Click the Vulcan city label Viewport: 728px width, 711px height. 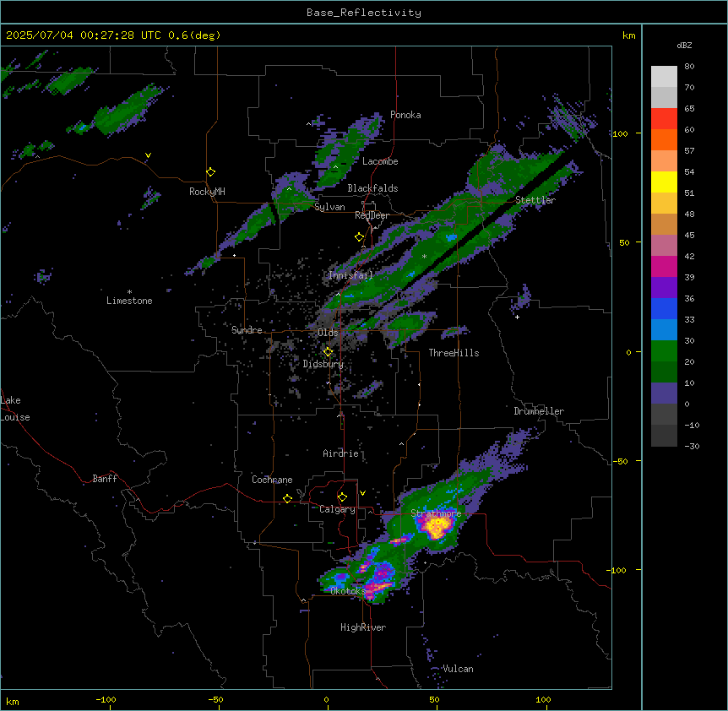[x=459, y=669]
